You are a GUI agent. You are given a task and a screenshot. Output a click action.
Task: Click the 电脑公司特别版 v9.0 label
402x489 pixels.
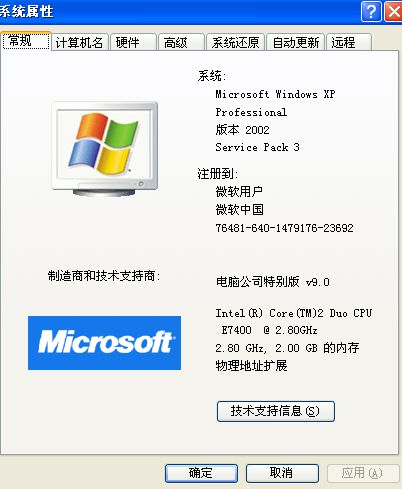coord(273,282)
